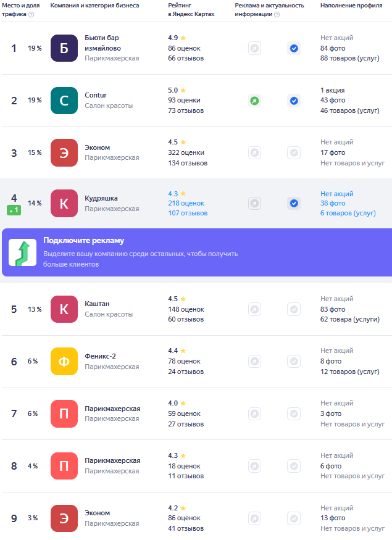Click the 13 фото text

click(333, 518)
